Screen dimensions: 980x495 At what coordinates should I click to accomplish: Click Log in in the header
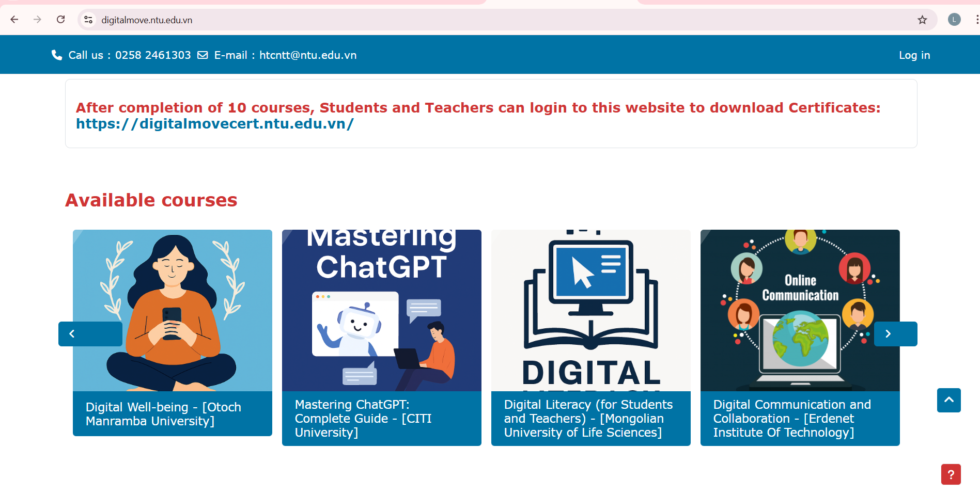pyautogui.click(x=914, y=55)
